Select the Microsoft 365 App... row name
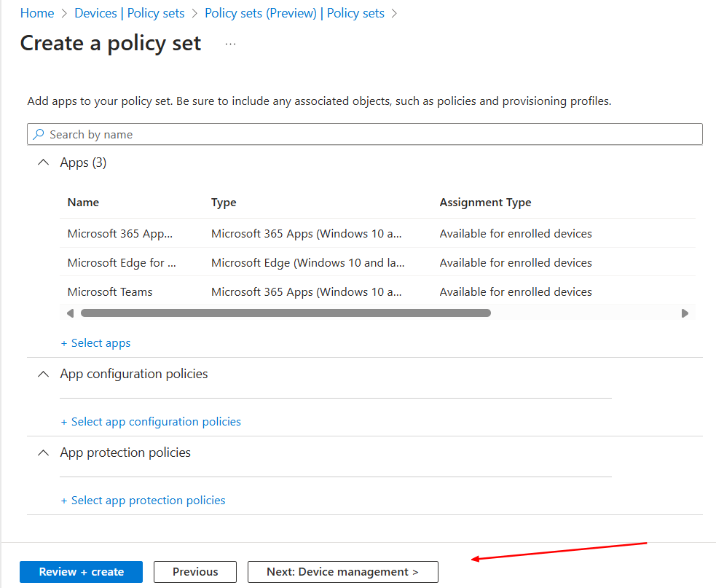Image resolution: width=716 pixels, height=588 pixels. click(120, 233)
